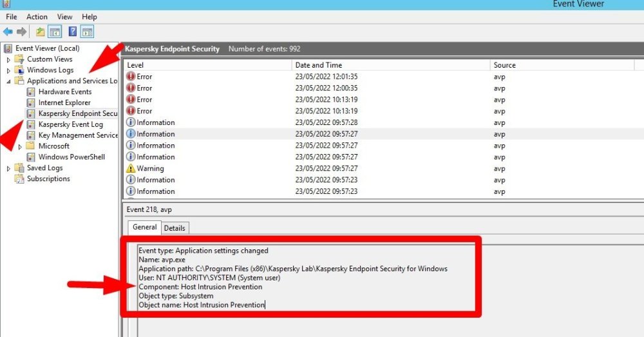Toggle the Show/Hide Console Tree toolbar icon
The width and height of the screenshot is (644, 337).
[55, 32]
